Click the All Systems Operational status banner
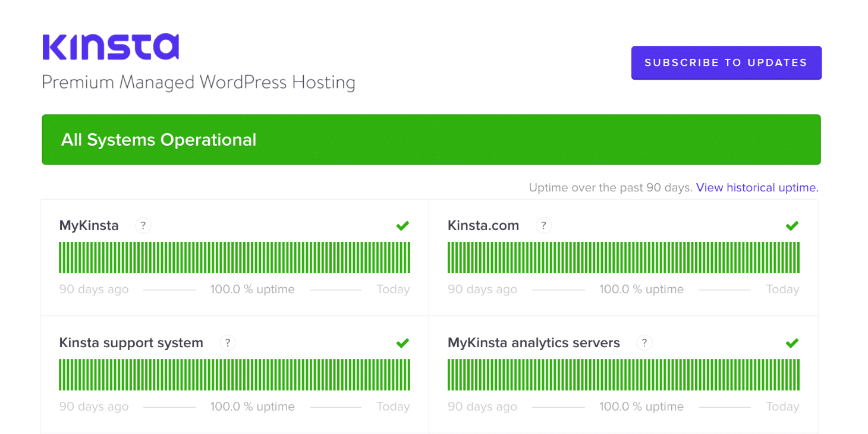 [431, 139]
